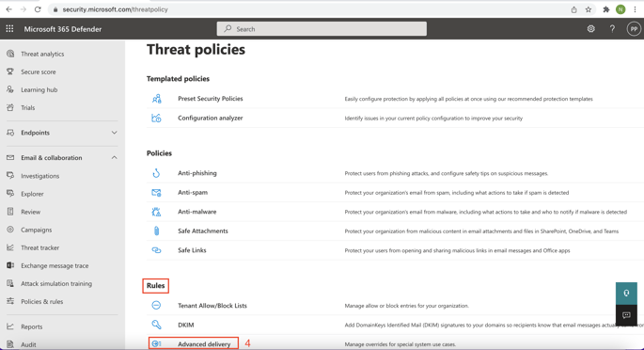This screenshot has width=644, height=350.
Task: Click the Preset Security Policies icon
Action: tap(156, 99)
